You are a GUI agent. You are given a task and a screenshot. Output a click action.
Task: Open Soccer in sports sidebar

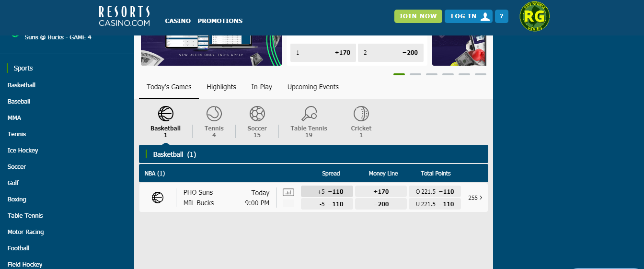click(x=17, y=167)
